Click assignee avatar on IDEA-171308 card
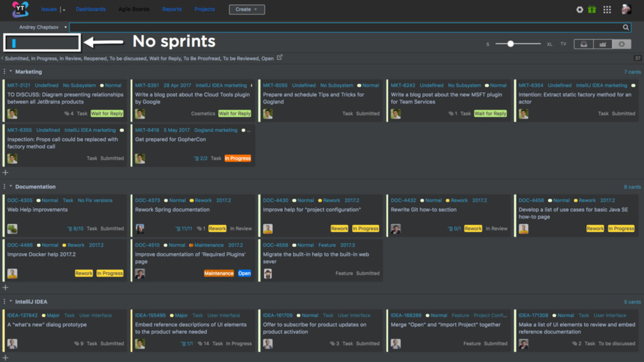This screenshot has width=644, height=362. tap(523, 344)
